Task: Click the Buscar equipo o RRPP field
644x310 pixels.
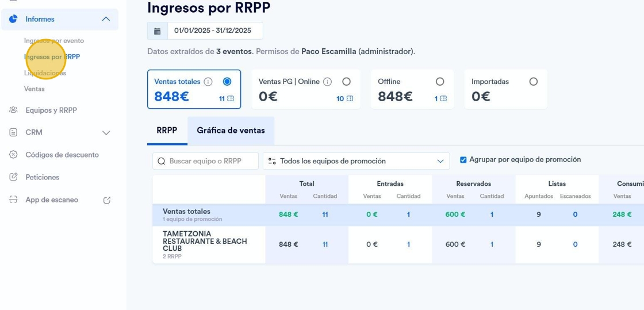Action: point(205,161)
